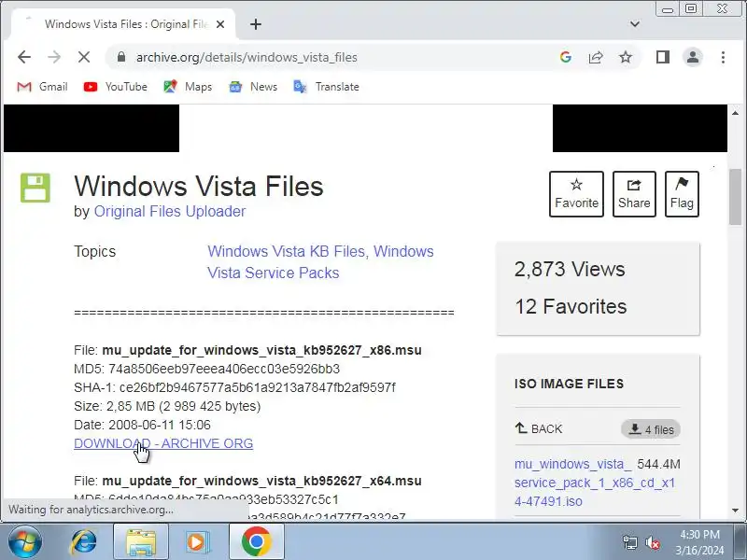Open the Maps bookmark
This screenshot has height=560, width=747.
click(188, 87)
